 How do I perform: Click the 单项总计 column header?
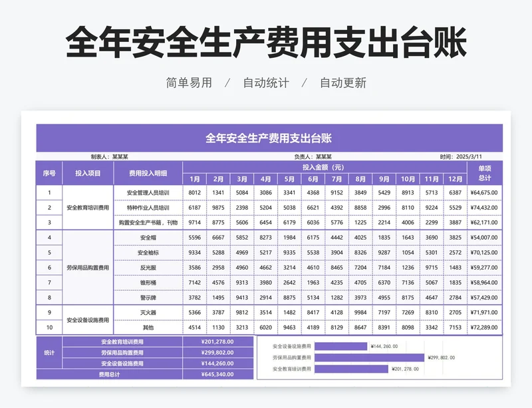click(x=485, y=173)
